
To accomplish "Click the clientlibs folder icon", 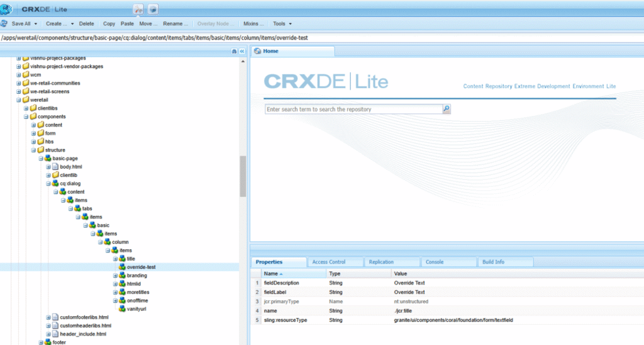I will click(x=33, y=108).
